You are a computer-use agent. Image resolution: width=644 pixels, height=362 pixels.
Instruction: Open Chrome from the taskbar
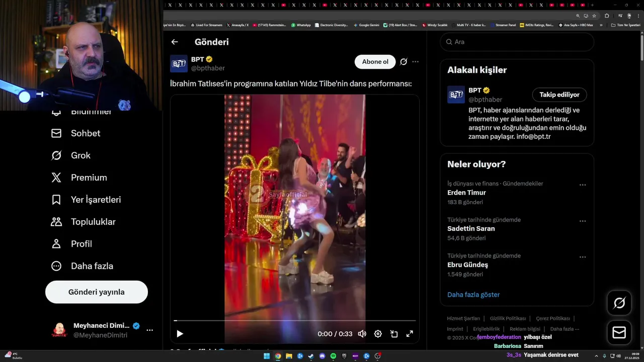(278, 356)
